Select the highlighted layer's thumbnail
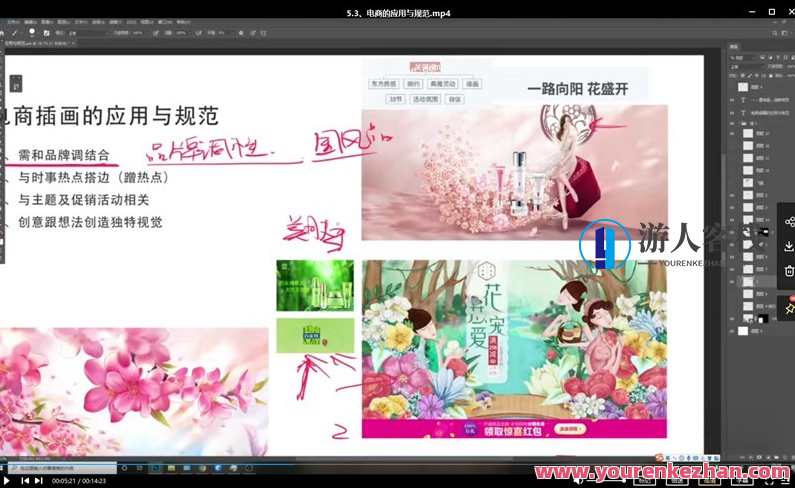Image resolution: width=795 pixels, height=488 pixels. pyautogui.click(x=748, y=281)
